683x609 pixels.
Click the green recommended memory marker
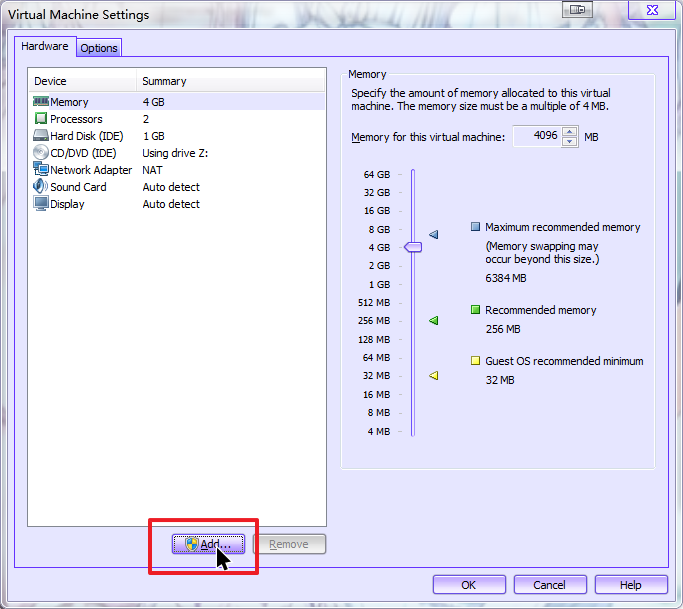(434, 321)
